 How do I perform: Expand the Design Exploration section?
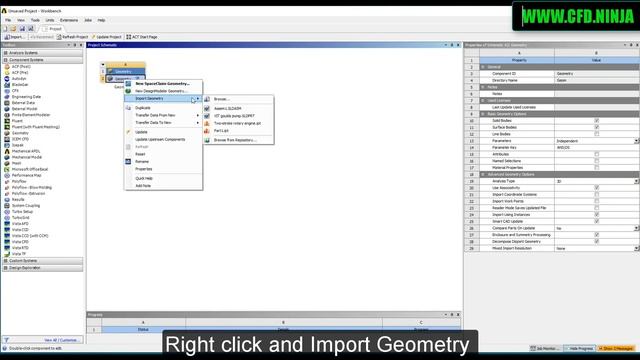click(x=6, y=268)
